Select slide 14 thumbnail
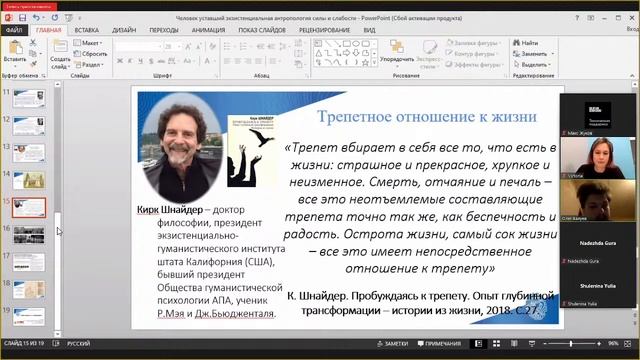 point(29,180)
